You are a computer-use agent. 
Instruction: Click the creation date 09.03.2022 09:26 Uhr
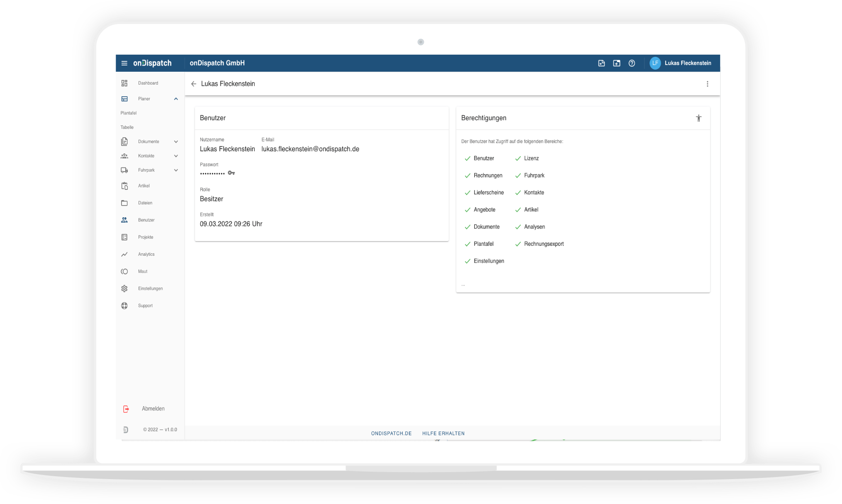click(231, 224)
